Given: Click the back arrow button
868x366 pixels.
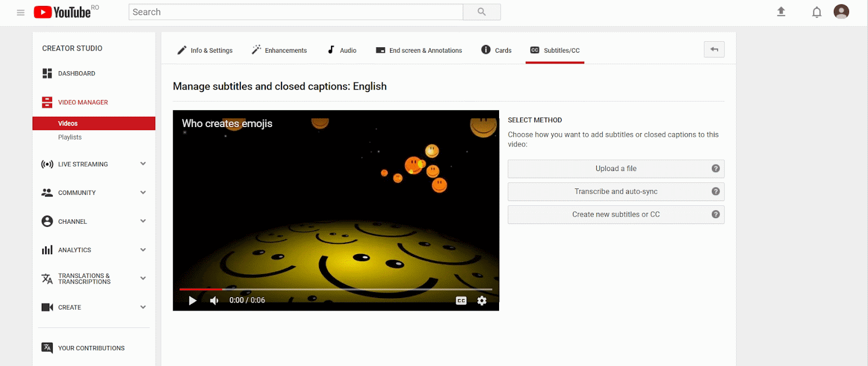Looking at the screenshot, I should [x=714, y=49].
